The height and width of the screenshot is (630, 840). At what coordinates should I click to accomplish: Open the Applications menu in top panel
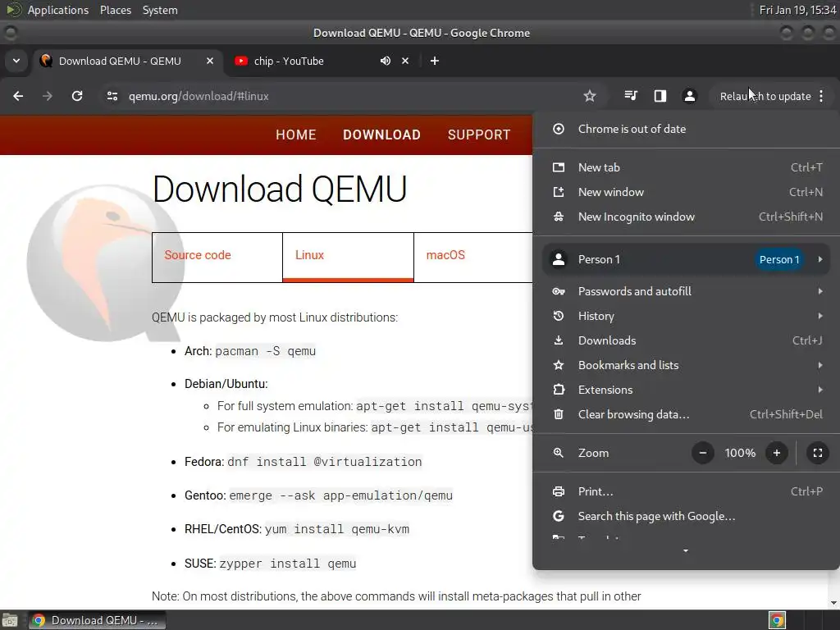click(x=58, y=10)
